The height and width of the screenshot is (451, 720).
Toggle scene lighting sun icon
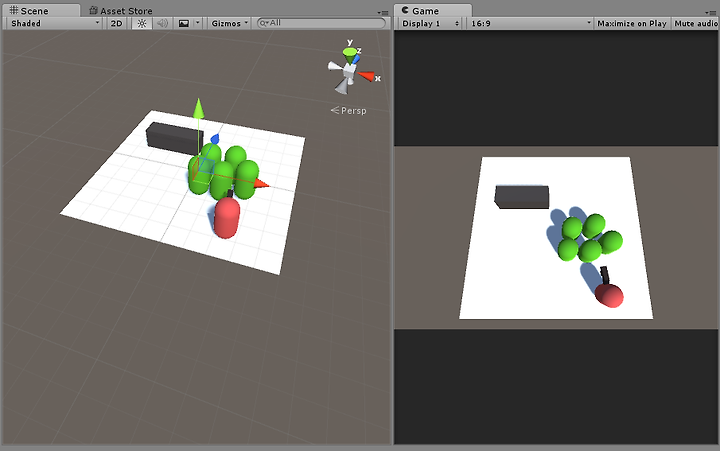click(142, 23)
